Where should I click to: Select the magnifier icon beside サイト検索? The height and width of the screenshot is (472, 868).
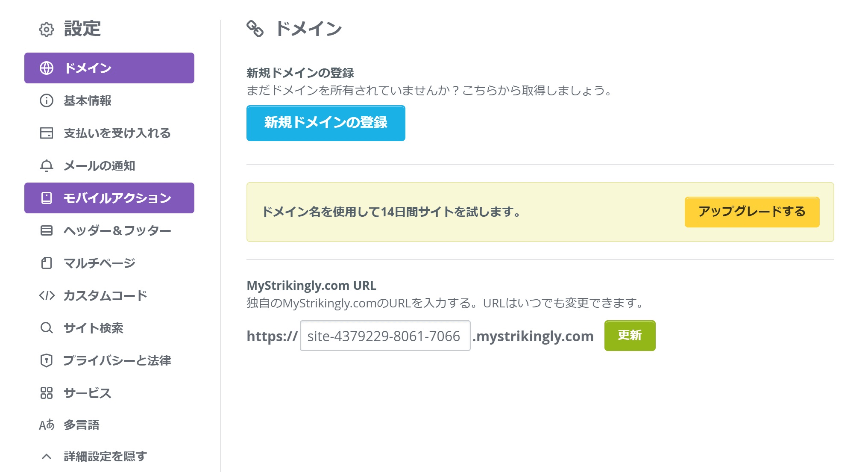point(47,328)
